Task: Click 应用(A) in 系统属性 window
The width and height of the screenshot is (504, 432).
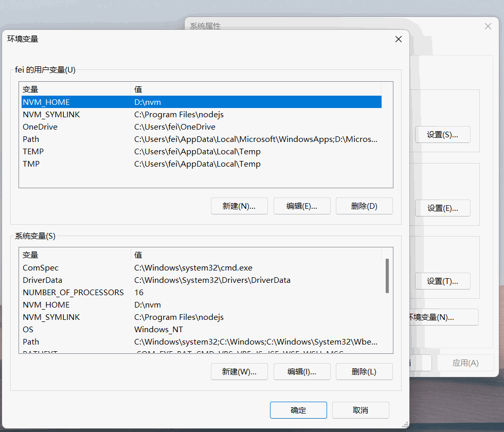Action: (x=465, y=363)
